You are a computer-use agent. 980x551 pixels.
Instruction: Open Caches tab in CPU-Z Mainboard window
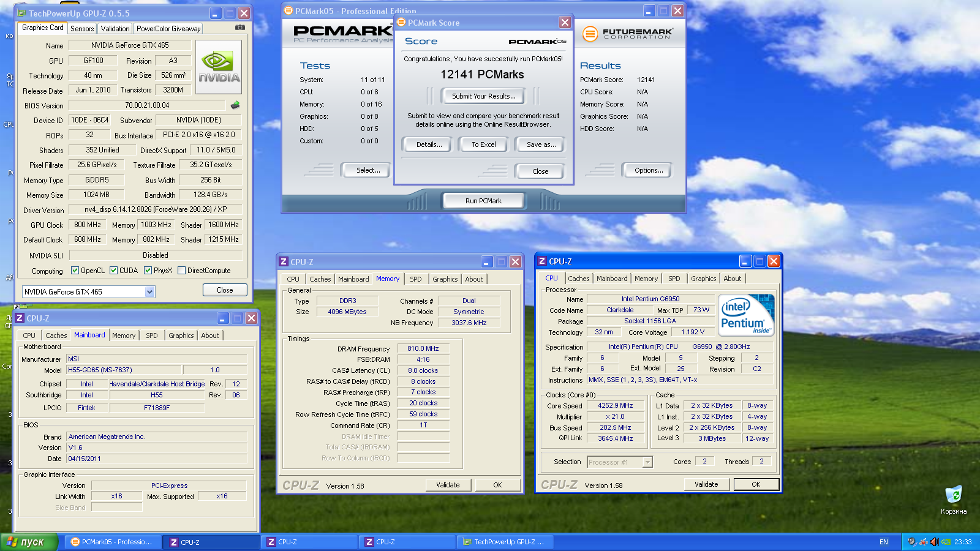coord(56,335)
